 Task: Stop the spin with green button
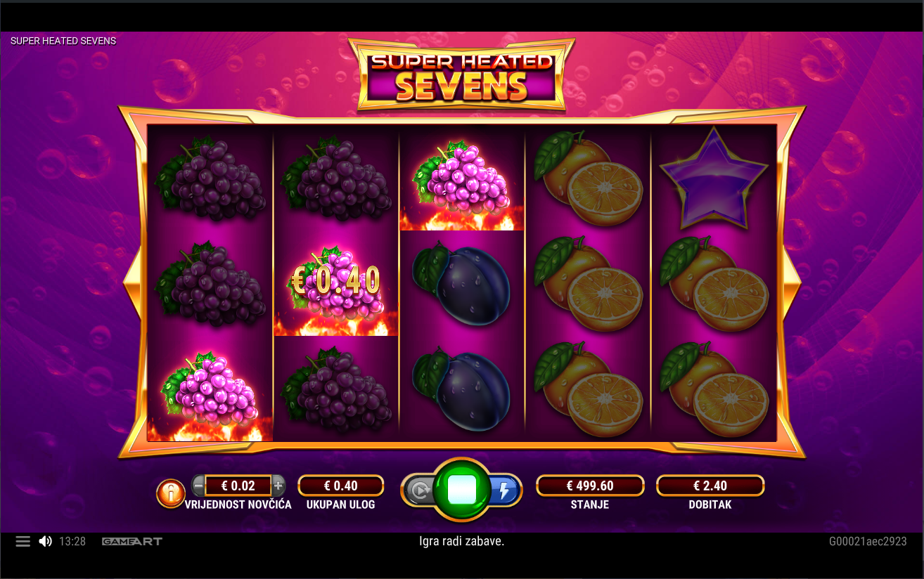(x=462, y=490)
